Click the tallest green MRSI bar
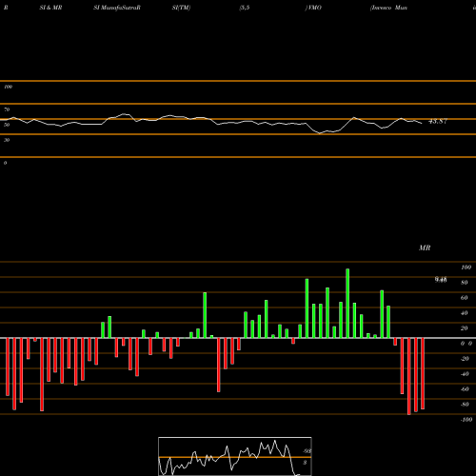476x476 pixels. (347, 303)
